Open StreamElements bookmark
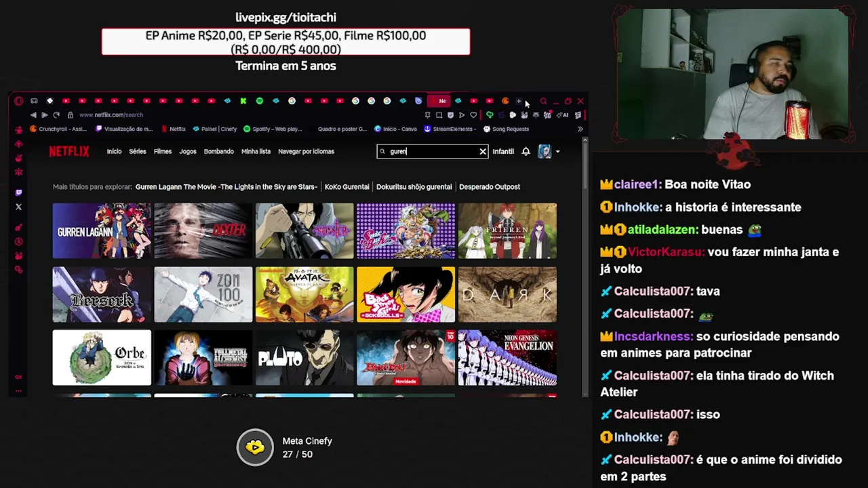 [449, 129]
